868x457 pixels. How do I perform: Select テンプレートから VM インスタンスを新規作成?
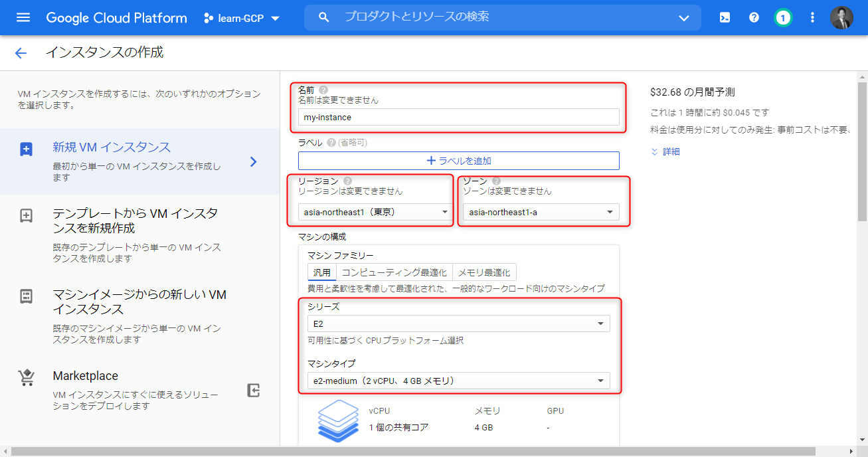(139, 234)
